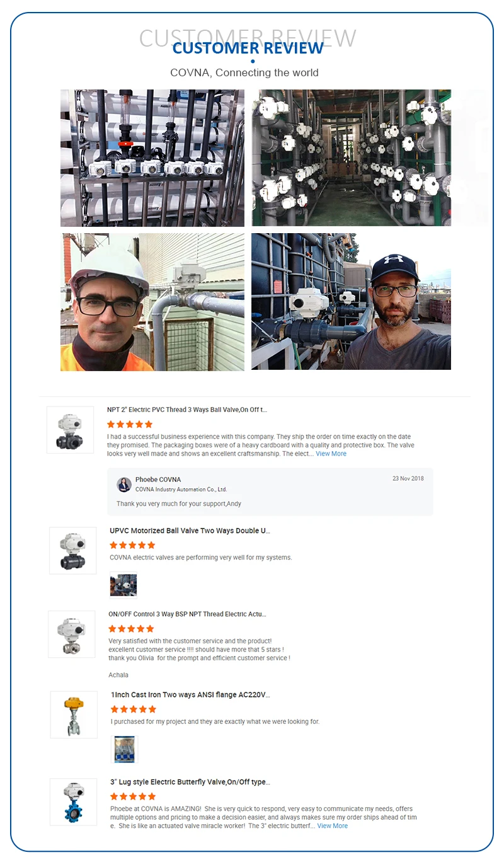Open the NPT 2" Electric PVC Thread title link
This screenshot has width=504, height=867.
(x=187, y=410)
